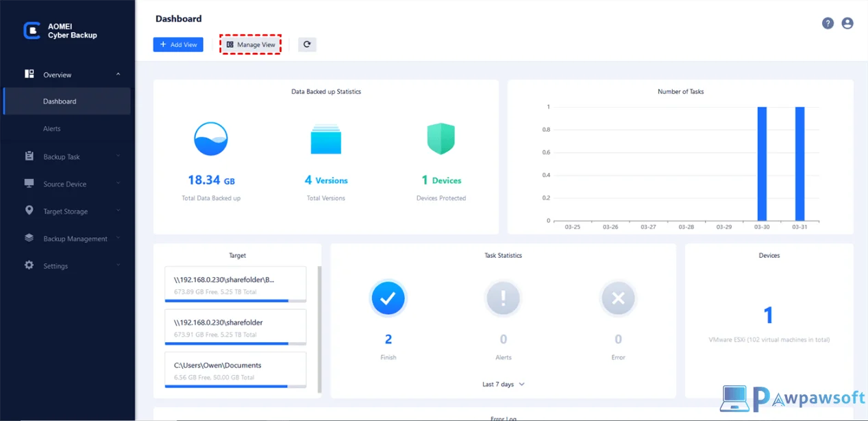Image resolution: width=868 pixels, height=421 pixels.
Task: Click the Error count of 0
Action: point(618,339)
